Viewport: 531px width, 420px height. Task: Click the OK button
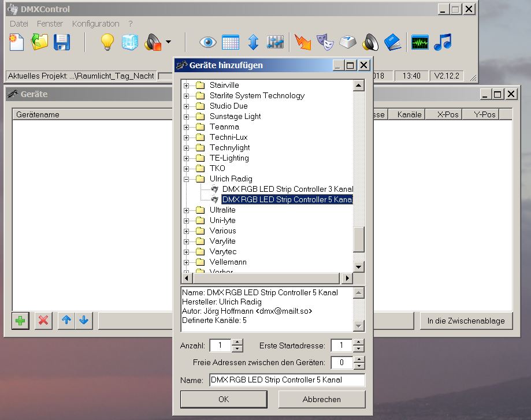tap(224, 399)
